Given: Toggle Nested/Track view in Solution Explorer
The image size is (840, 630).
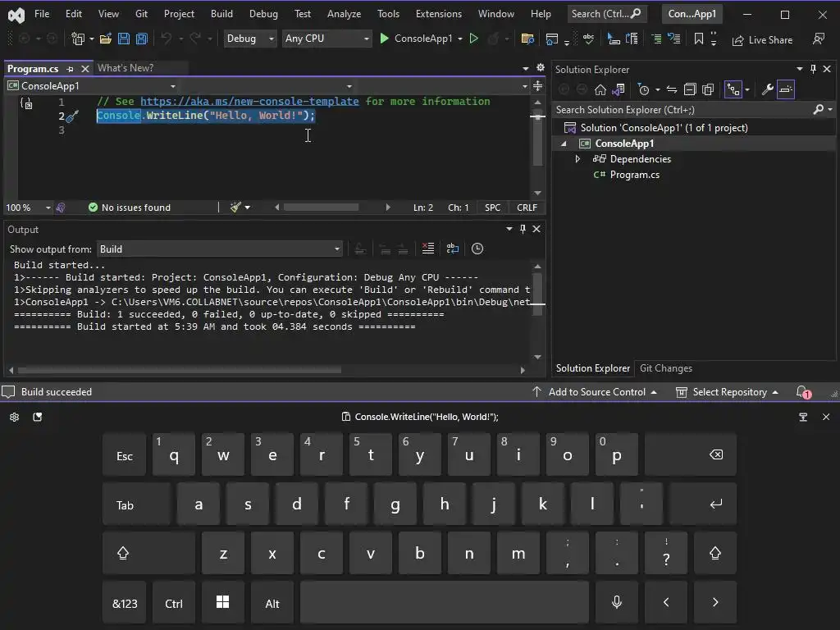Looking at the screenshot, I should [733, 89].
